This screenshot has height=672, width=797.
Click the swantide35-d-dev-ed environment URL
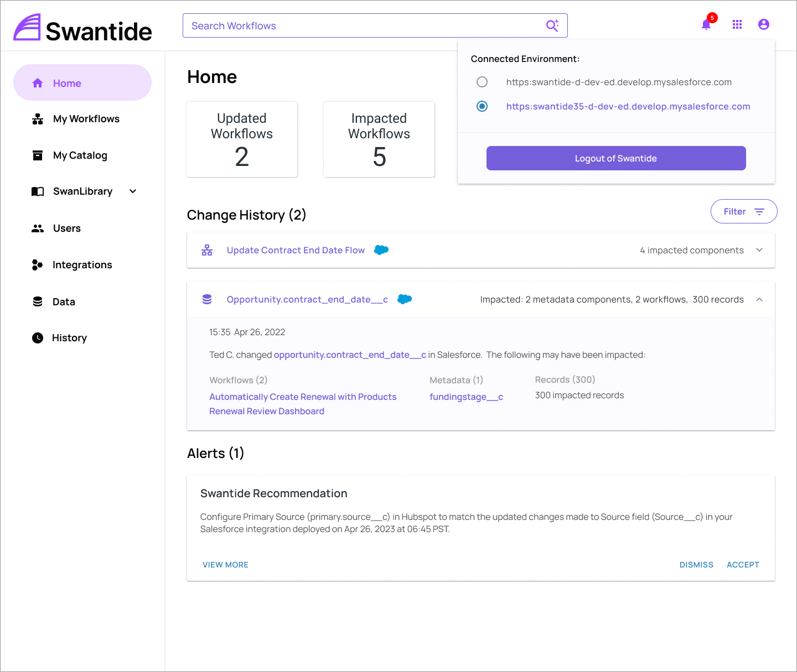[x=628, y=106]
